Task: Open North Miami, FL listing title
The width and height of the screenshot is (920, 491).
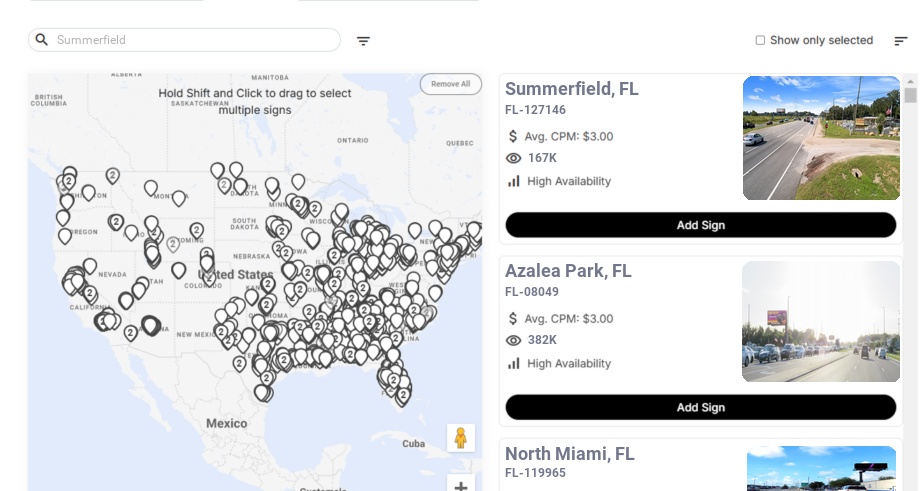Action: coord(569,454)
